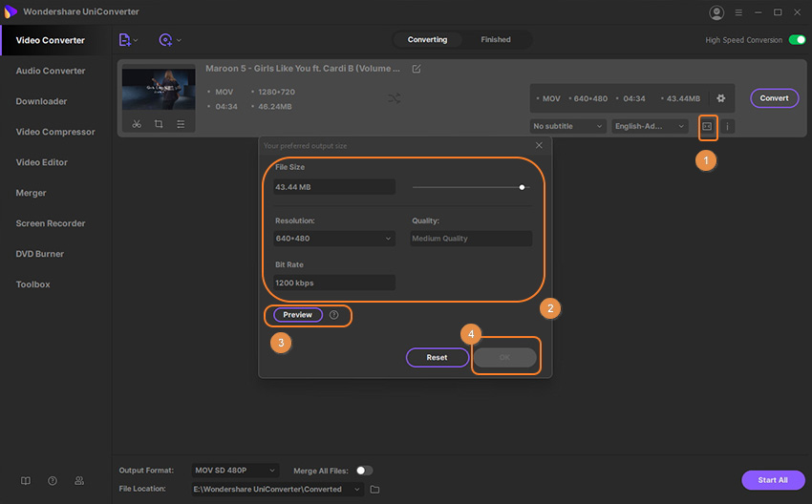812x504 pixels.
Task: Click the OK button in dialog
Action: point(505,358)
